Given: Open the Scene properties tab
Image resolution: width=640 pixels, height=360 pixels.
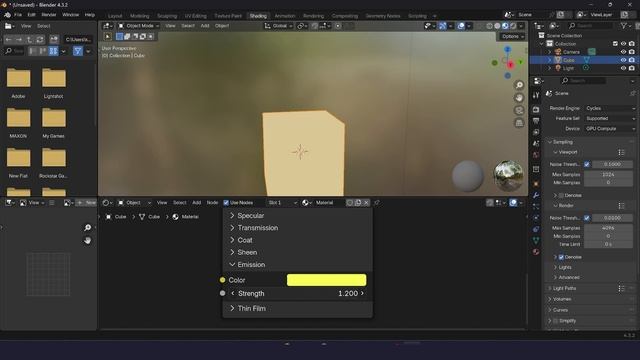Looking at the screenshot, I should pyautogui.click(x=536, y=143).
